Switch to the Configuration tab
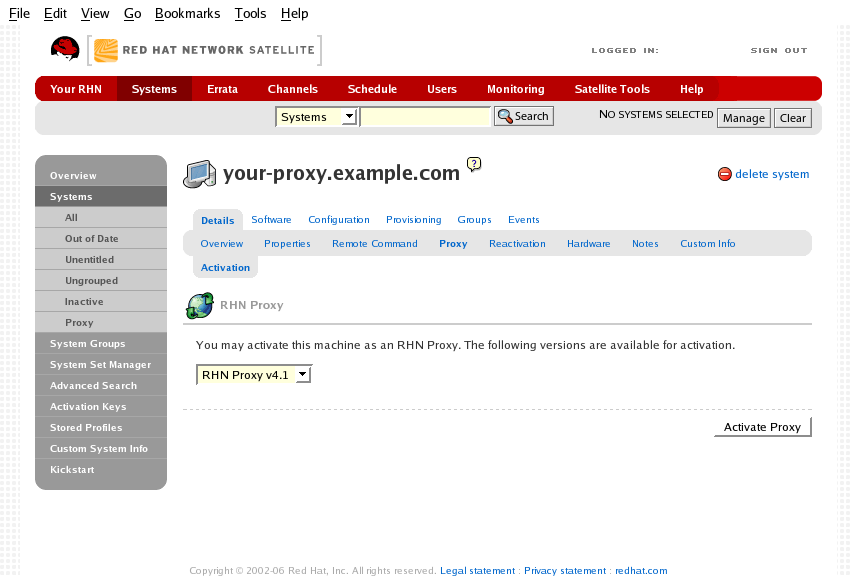 tap(339, 219)
